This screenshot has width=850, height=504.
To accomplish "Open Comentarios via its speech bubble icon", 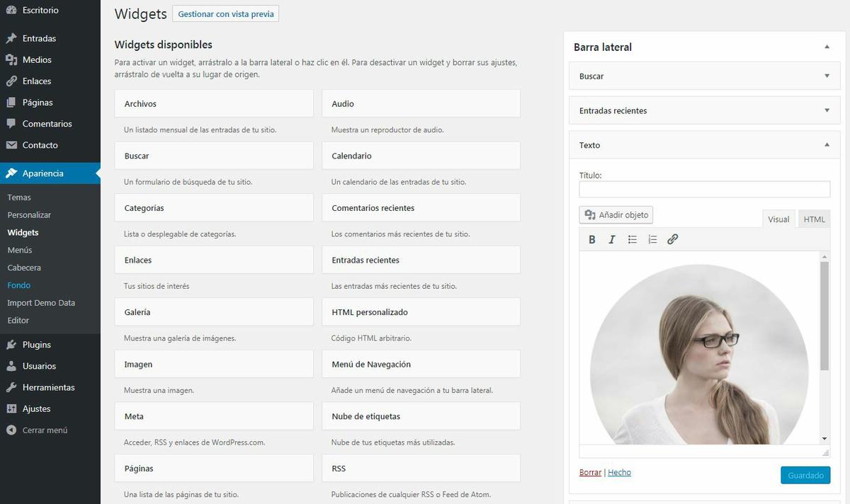I will click(x=10, y=123).
